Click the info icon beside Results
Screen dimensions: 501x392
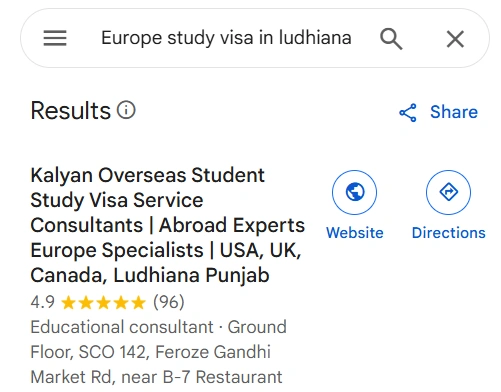(126, 110)
